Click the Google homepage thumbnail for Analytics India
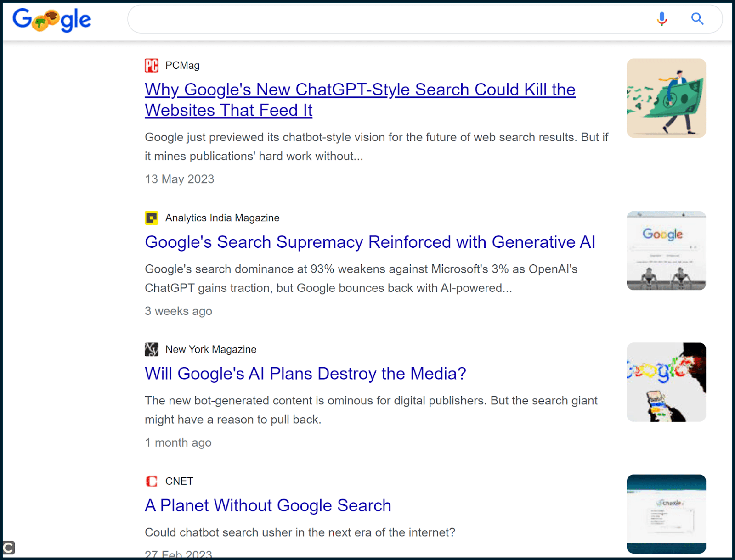The width and height of the screenshot is (735, 560). [666, 251]
